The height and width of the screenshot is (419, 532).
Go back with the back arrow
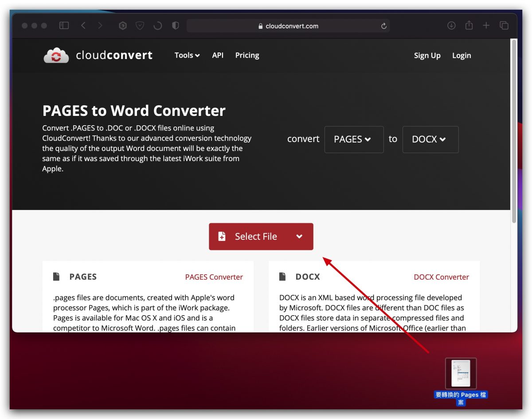click(x=83, y=26)
